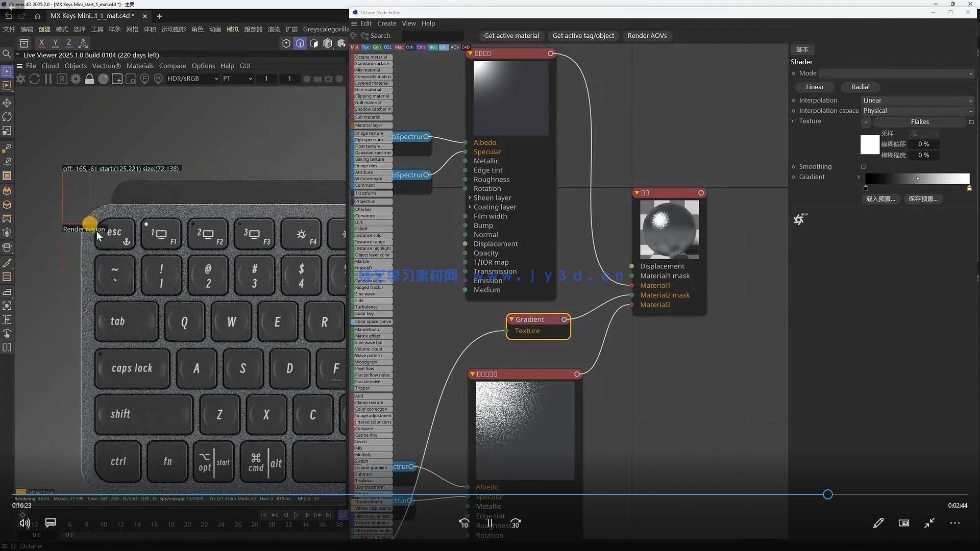Enable the Smoothing checkbox
The width and height of the screenshot is (980, 551).
863,167
